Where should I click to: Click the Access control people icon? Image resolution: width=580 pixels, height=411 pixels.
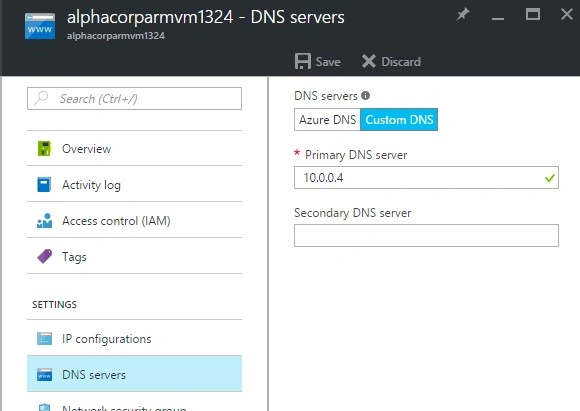[44, 220]
